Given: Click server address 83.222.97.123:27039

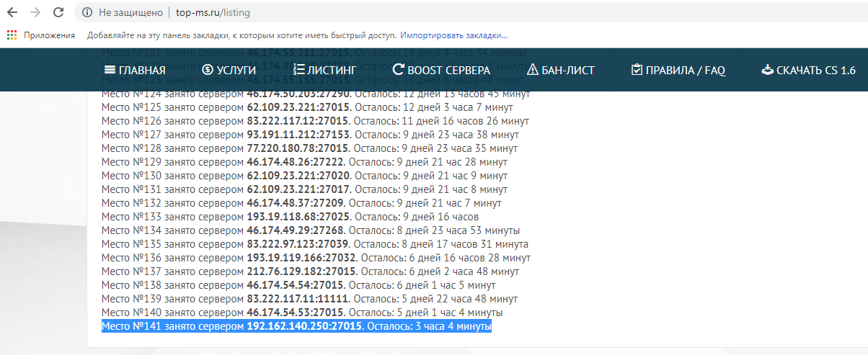Looking at the screenshot, I should point(298,244).
